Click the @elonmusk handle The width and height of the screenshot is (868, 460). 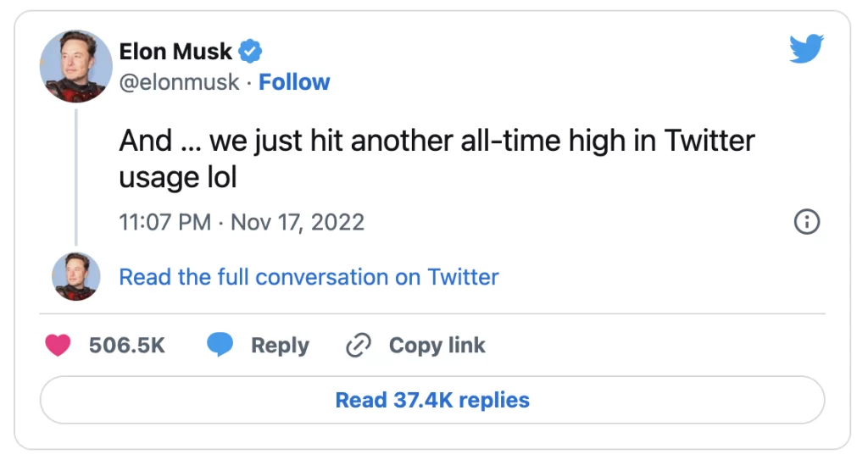coord(179,82)
